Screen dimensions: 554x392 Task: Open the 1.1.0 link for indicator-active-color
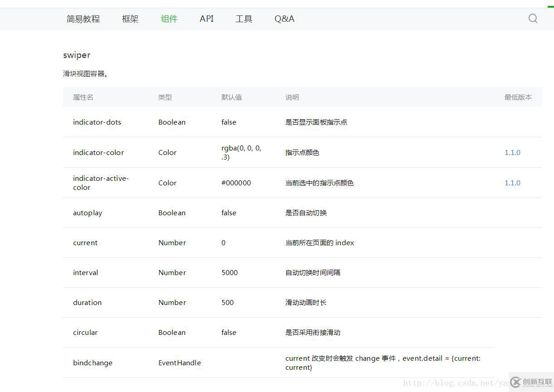(x=512, y=183)
